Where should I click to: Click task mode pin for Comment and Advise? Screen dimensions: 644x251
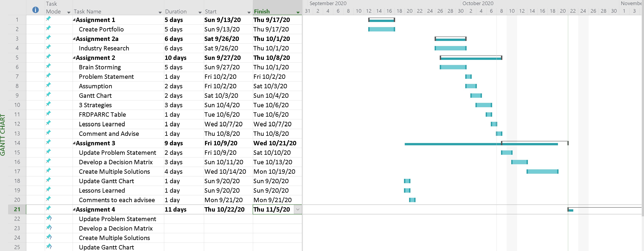coord(48,132)
